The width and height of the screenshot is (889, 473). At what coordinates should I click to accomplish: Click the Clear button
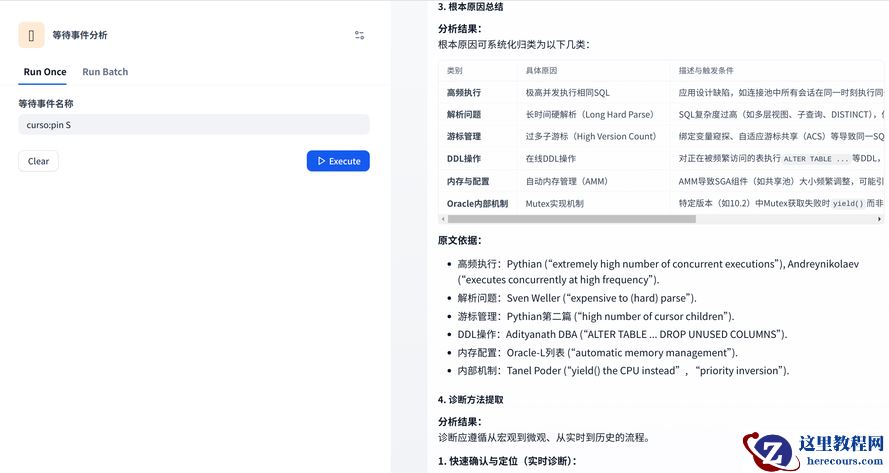[x=38, y=161]
